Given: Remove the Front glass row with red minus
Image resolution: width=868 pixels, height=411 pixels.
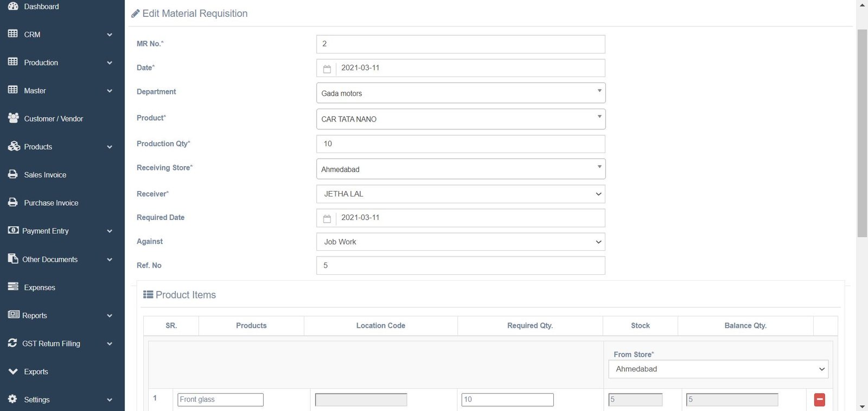Looking at the screenshot, I should click(x=820, y=400).
